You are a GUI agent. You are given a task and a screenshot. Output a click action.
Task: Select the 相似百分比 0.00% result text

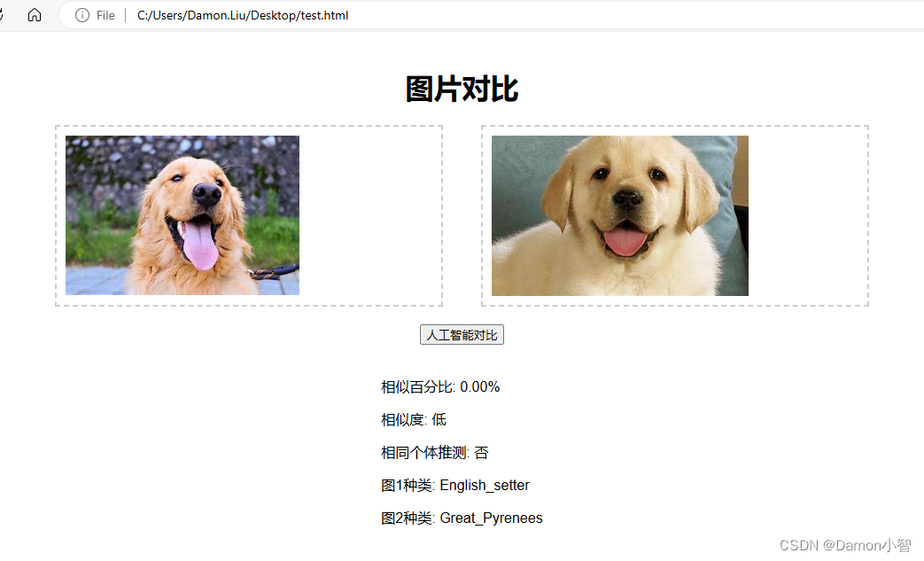[439, 386]
